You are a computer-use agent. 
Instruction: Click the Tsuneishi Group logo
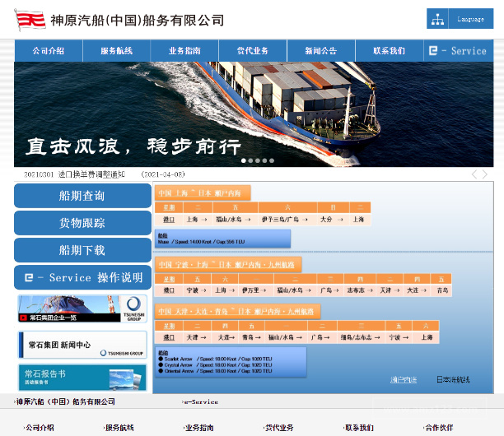tap(133, 308)
